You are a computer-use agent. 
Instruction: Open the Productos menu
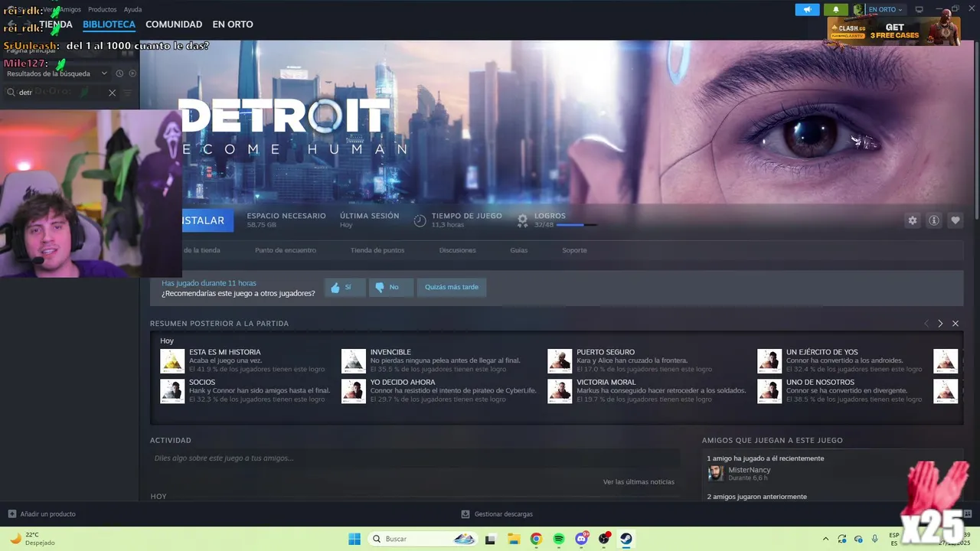(103, 9)
